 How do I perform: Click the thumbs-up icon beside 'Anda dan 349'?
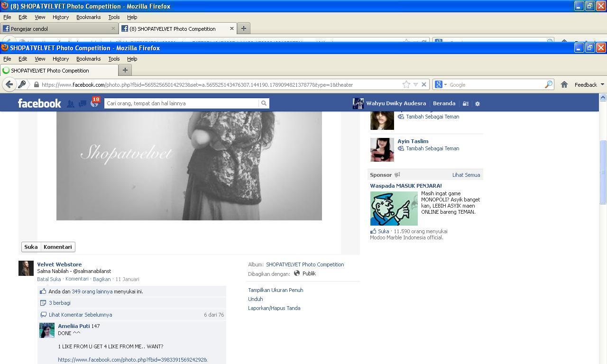pyautogui.click(x=43, y=291)
